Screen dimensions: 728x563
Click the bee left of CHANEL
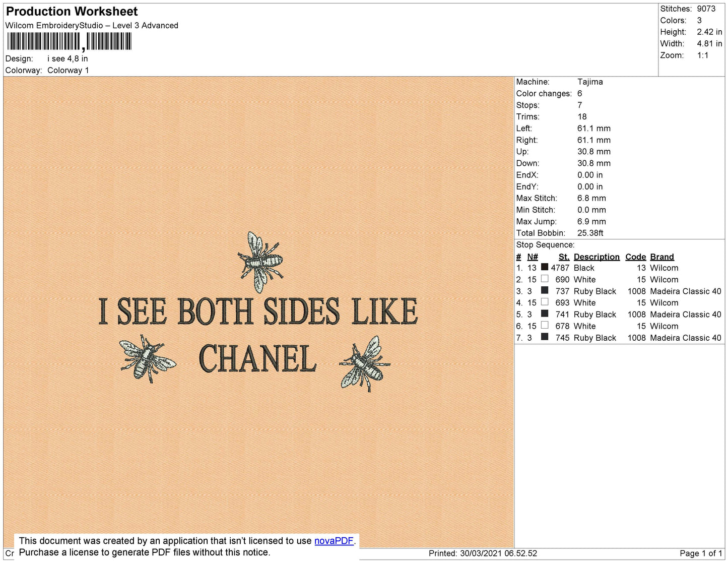click(147, 358)
